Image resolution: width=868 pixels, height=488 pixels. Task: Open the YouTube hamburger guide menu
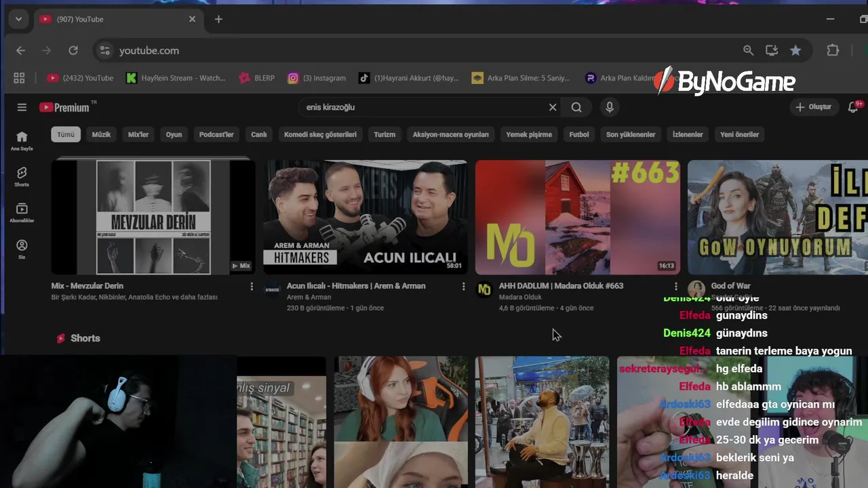(x=22, y=107)
